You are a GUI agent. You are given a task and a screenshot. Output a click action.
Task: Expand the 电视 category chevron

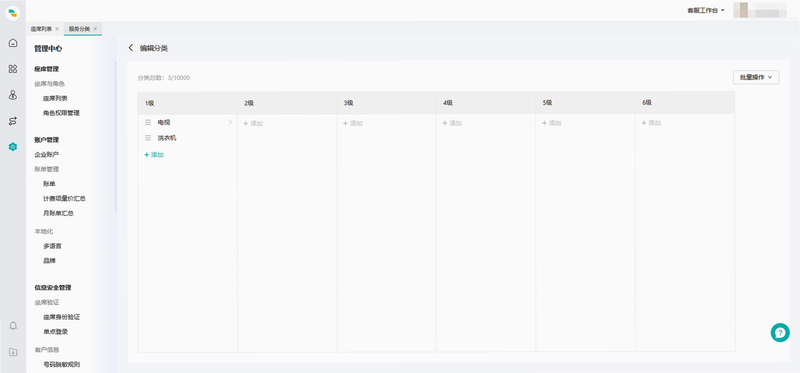point(230,122)
